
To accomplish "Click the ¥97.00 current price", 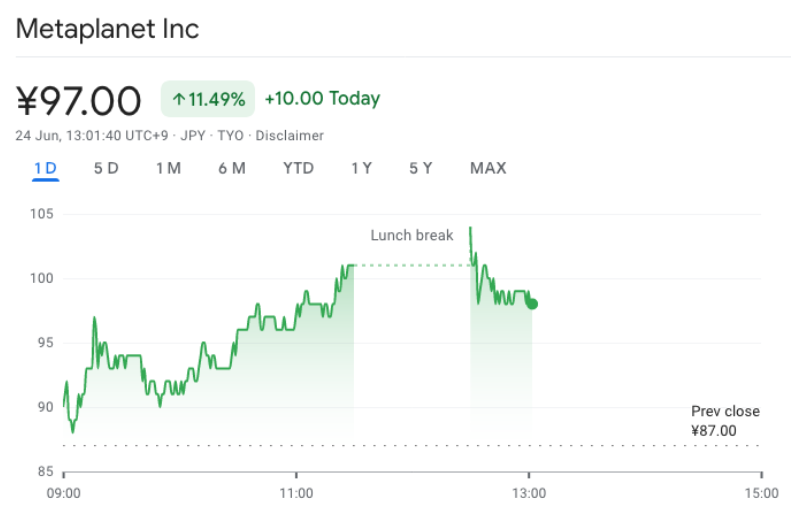I will [78, 101].
